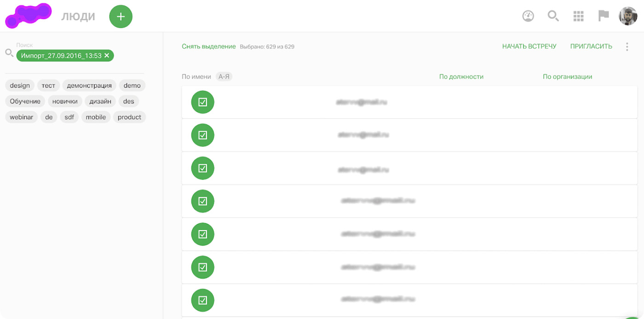Select the демонстрация tag
Image resolution: width=644 pixels, height=319 pixels.
tap(89, 86)
